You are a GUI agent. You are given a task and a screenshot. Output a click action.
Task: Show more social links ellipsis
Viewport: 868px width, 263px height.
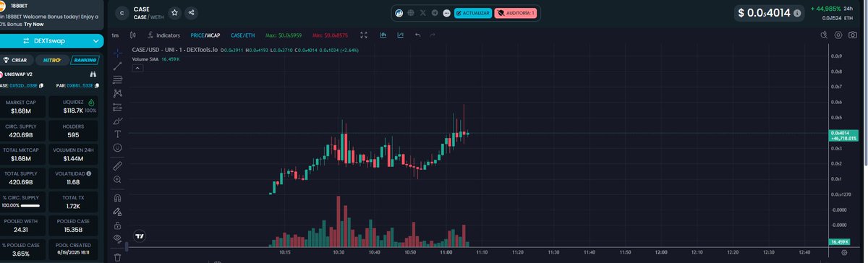click(446, 13)
